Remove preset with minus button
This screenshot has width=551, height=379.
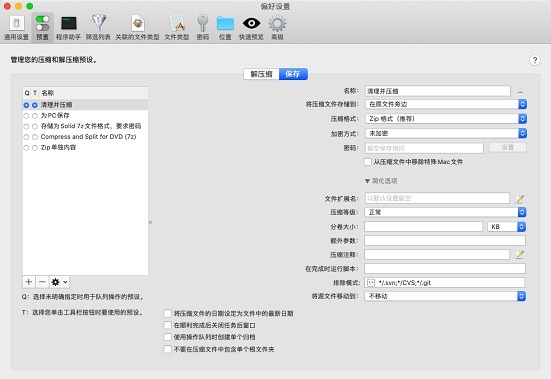[x=42, y=282]
